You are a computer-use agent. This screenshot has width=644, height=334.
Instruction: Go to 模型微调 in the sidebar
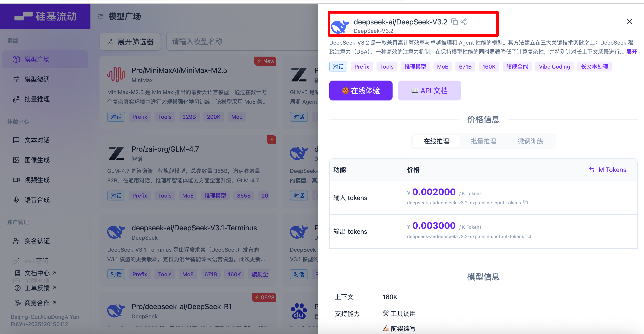(37, 79)
